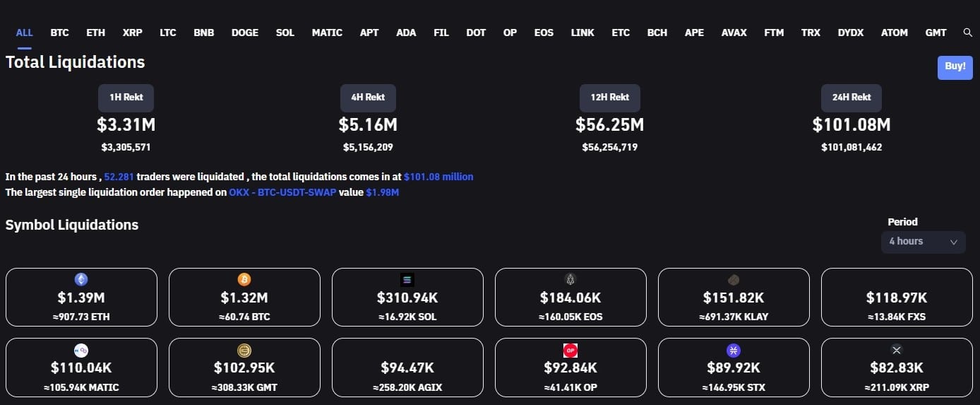Screen dimensions: 980x405
Task: Click the $118.97K FXS liquidation card
Action: (897, 298)
